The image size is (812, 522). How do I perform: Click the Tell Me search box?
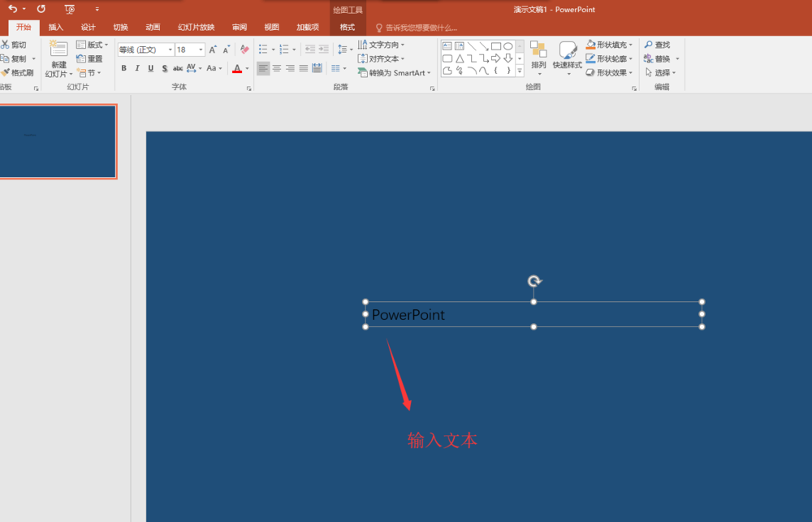[x=417, y=28]
